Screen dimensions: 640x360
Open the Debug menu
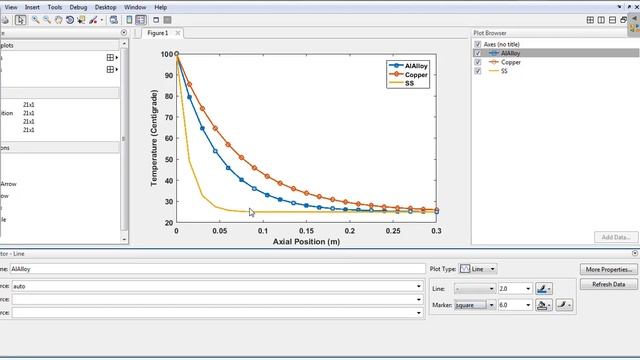tap(78, 7)
